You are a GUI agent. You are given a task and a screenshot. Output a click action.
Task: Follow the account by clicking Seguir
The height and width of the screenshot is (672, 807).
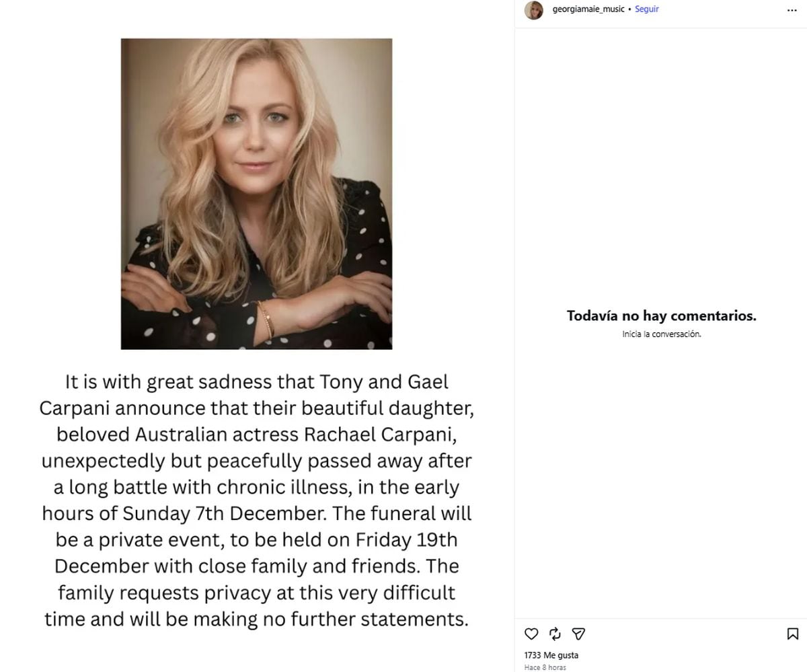pyautogui.click(x=646, y=9)
